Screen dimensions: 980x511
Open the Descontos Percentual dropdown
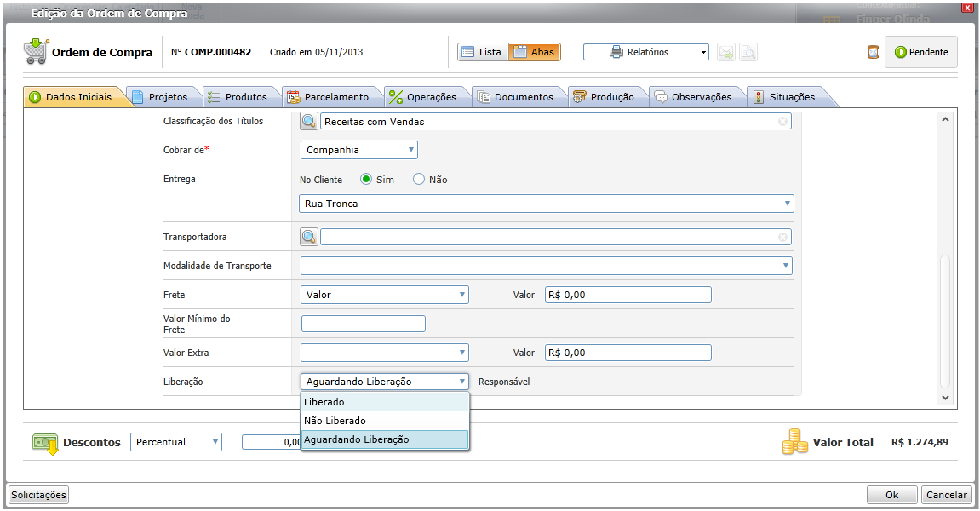176,442
